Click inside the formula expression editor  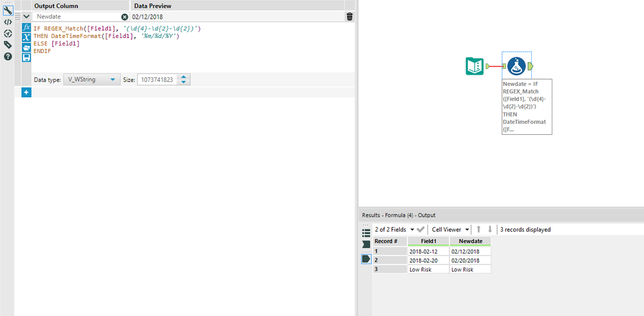tap(192, 47)
